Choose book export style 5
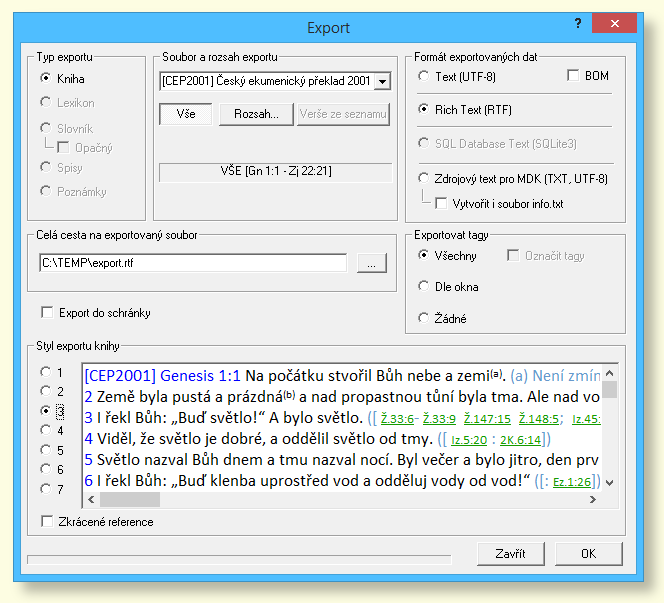 (x=45, y=450)
